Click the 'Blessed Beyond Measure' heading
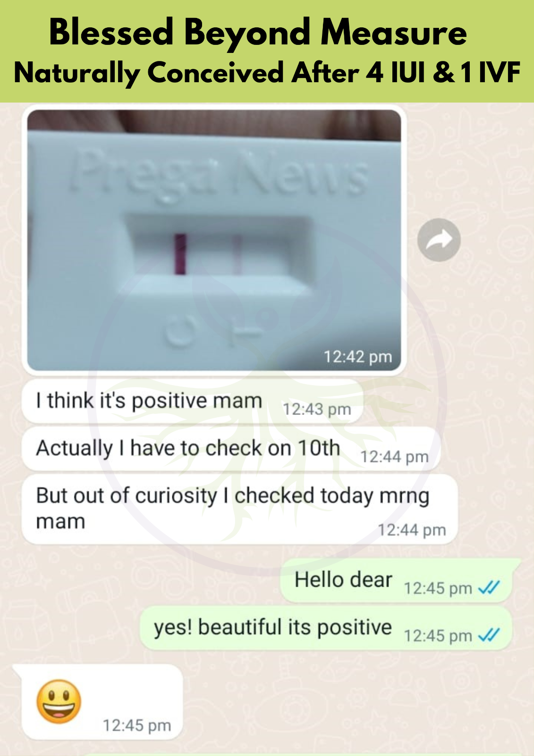Viewport: 534px width, 756px height. point(258,32)
